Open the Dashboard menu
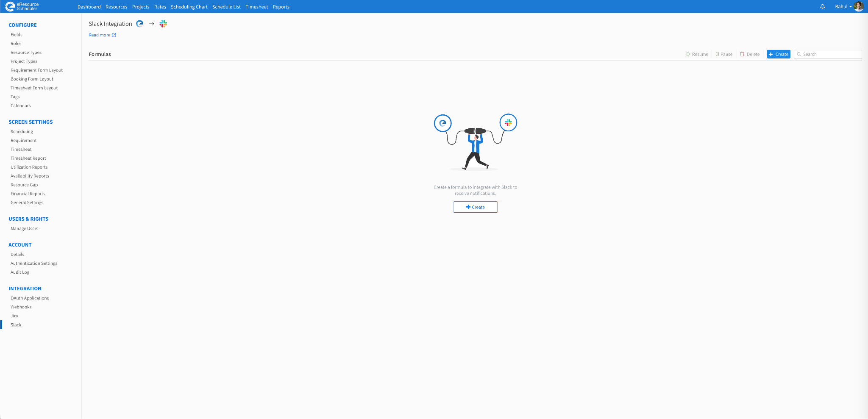 pyautogui.click(x=89, y=7)
